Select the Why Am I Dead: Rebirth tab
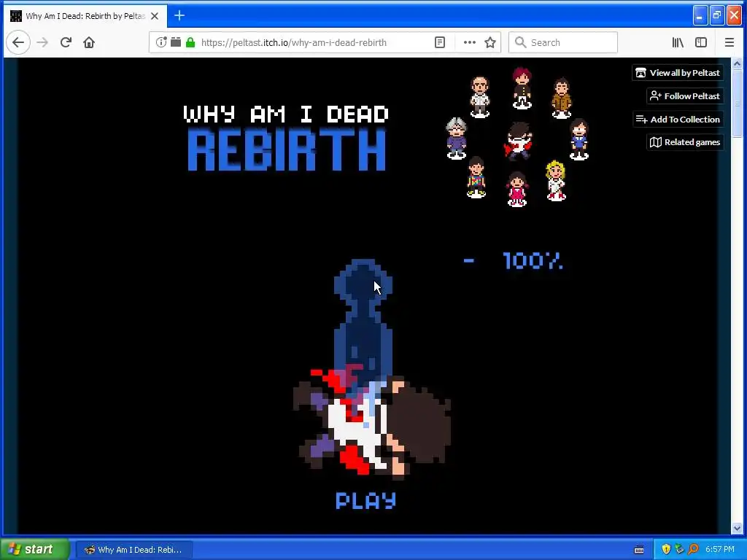This screenshot has height=560, width=747. click(85, 16)
